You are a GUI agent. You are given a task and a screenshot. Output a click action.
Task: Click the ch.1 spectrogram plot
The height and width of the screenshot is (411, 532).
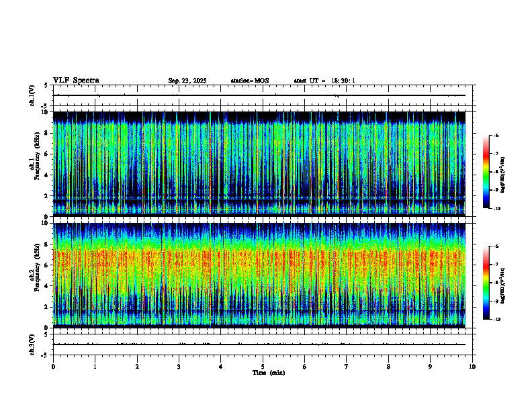(x=259, y=164)
